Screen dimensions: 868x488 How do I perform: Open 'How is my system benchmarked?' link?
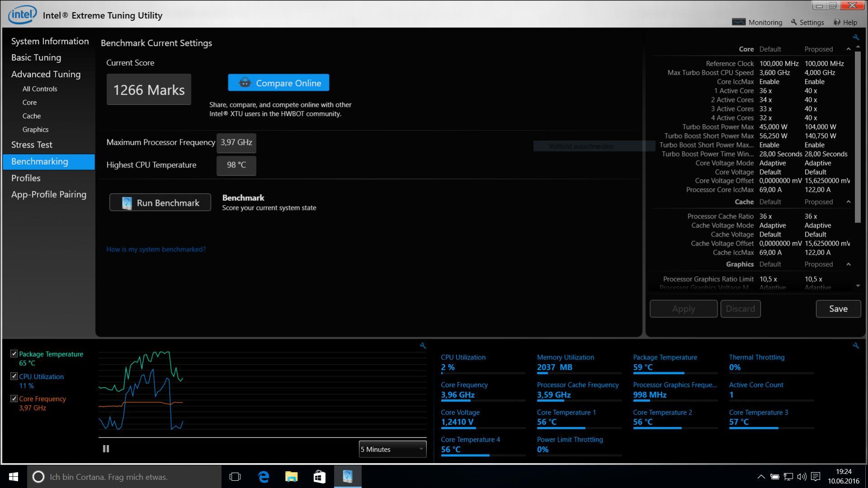[156, 249]
